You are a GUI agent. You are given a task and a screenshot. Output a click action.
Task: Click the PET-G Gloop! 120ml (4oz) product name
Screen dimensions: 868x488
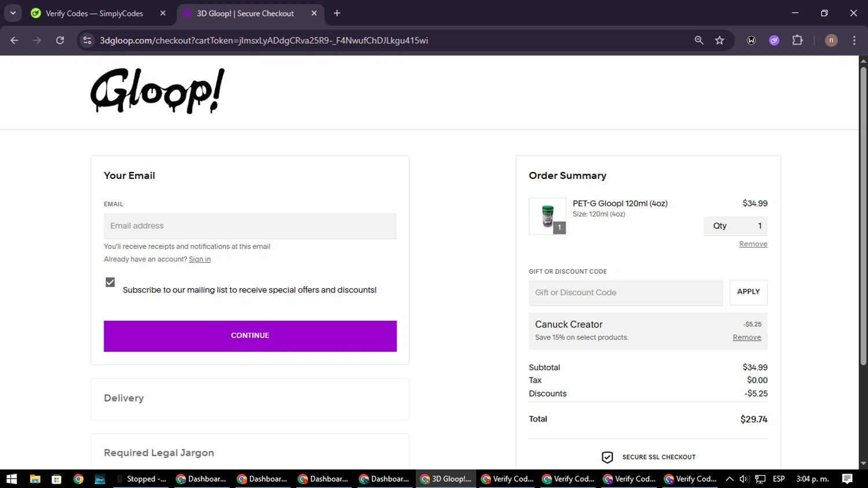pyautogui.click(x=620, y=203)
